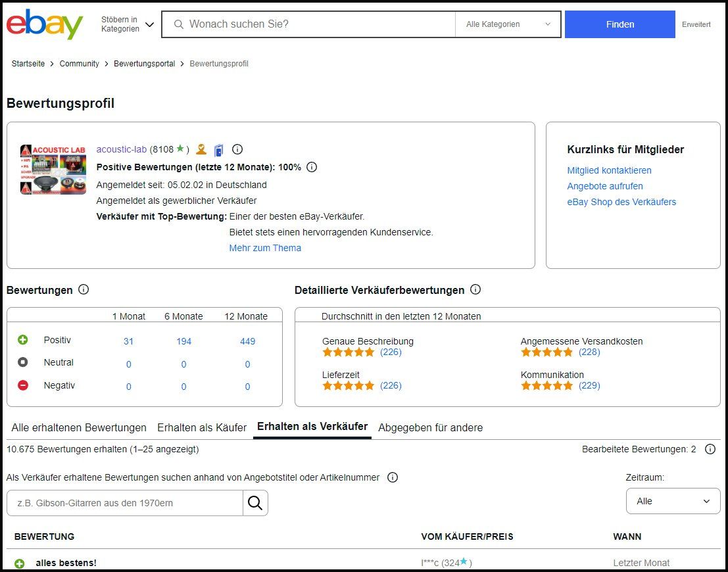Image resolution: width=728 pixels, height=572 pixels.
Task: Click the Top-rated seller medal badge icon
Action: coord(201,149)
